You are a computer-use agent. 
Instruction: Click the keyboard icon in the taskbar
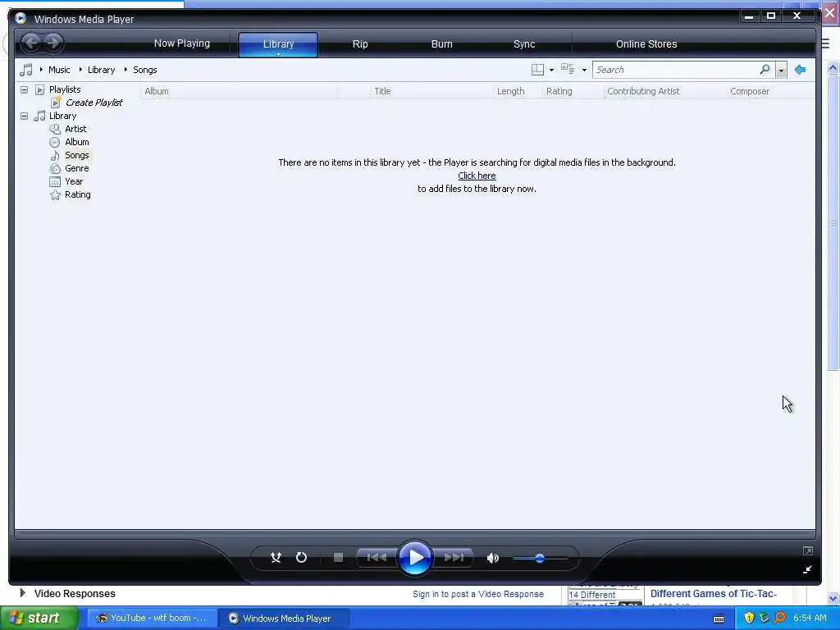[719, 619]
